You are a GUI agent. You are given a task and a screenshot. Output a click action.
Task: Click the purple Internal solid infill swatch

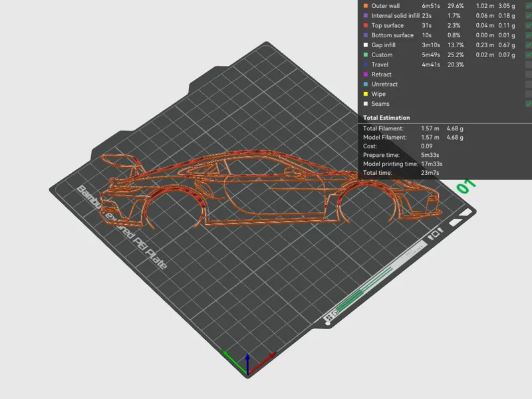click(x=365, y=15)
